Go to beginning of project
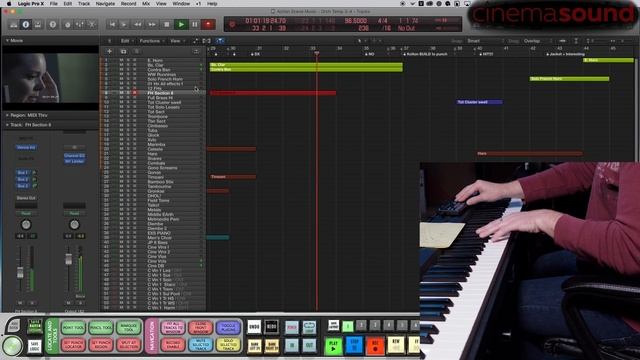 pyautogui.click(x=112, y=24)
